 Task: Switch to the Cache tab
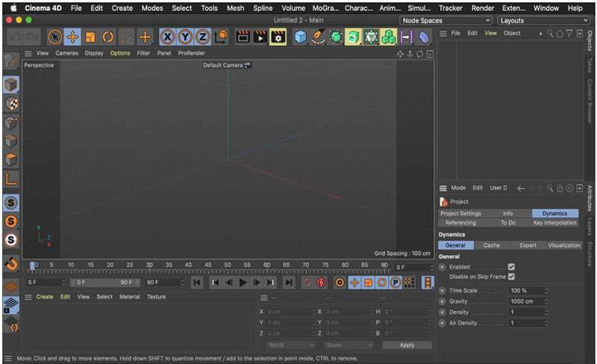(492, 245)
